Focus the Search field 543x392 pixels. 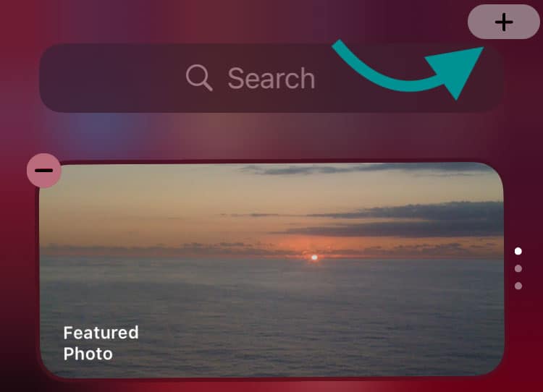pos(271,78)
